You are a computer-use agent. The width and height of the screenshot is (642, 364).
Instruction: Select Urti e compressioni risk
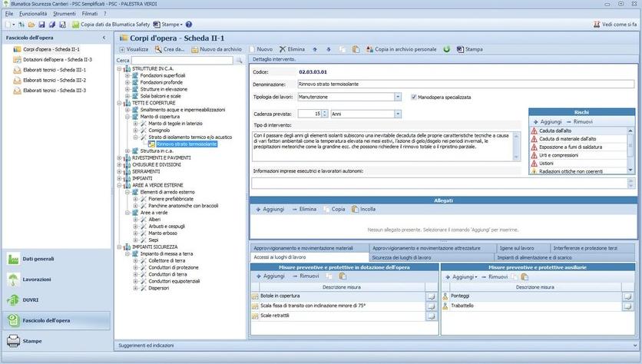tap(558, 156)
